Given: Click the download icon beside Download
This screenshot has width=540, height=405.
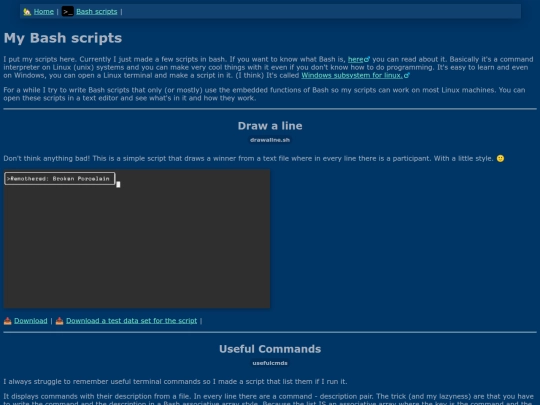Looking at the screenshot, I should click(8, 321).
